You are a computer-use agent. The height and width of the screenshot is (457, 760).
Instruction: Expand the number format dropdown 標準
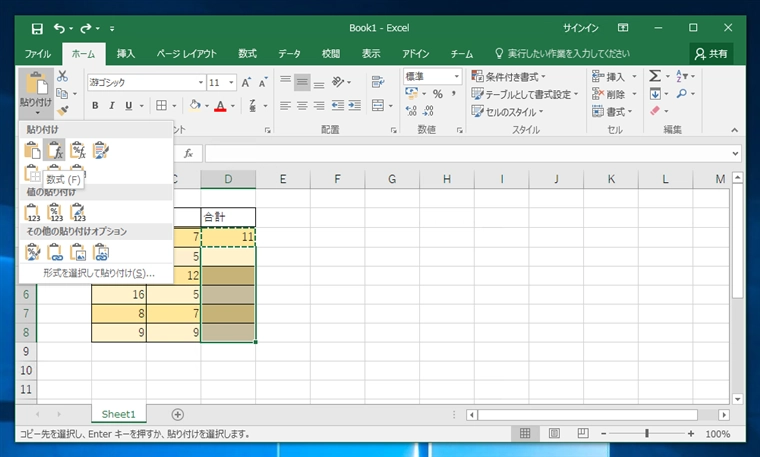456,76
